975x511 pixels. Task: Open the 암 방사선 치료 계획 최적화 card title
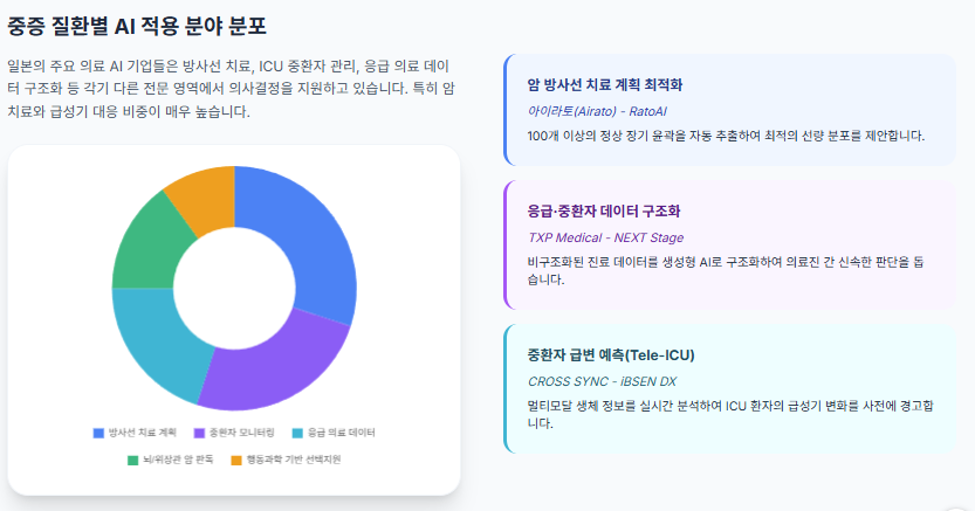(x=604, y=85)
